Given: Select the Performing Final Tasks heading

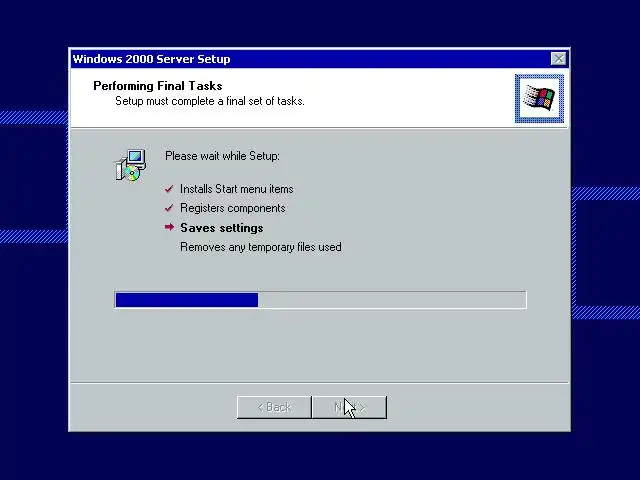Looking at the screenshot, I should [x=158, y=86].
